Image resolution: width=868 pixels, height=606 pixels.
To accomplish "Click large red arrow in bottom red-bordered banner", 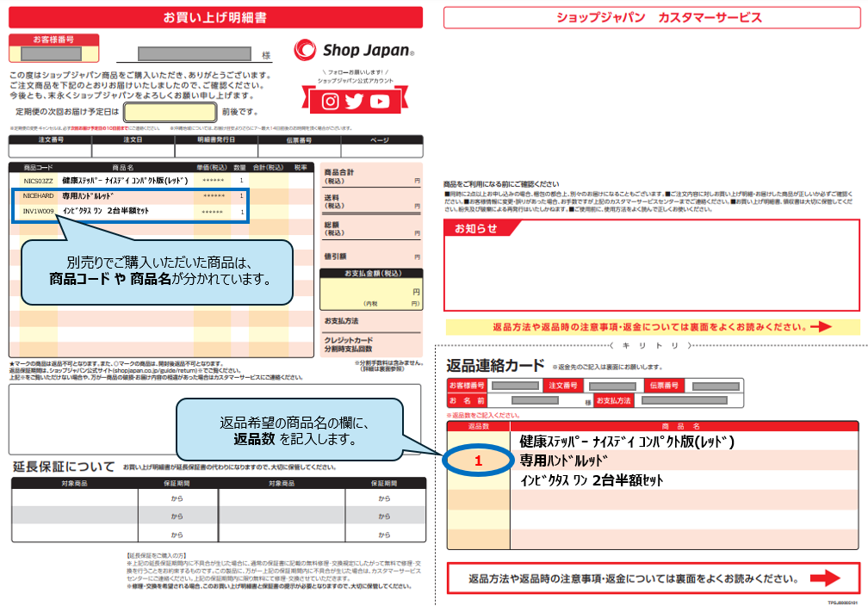I will coord(828,578).
